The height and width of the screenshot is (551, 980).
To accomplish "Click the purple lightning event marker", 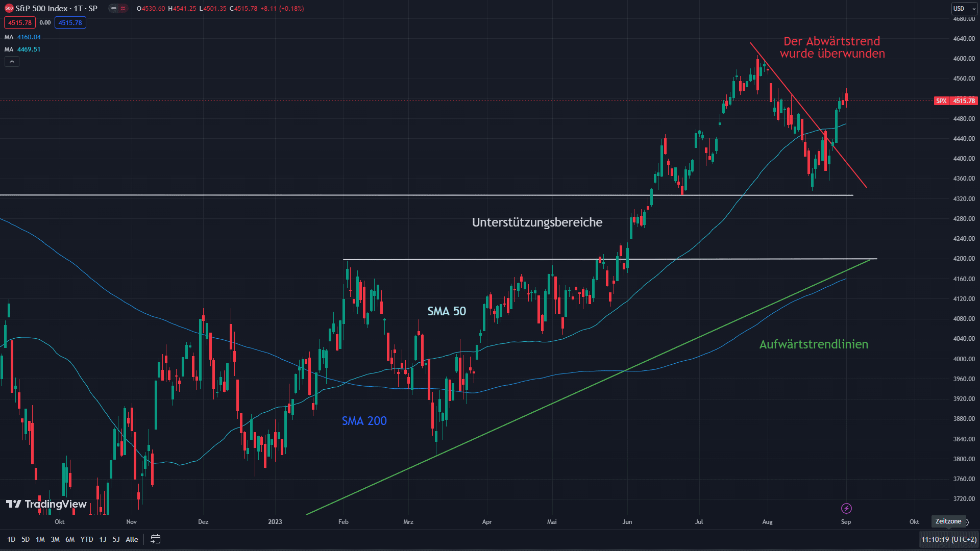I will 846,508.
